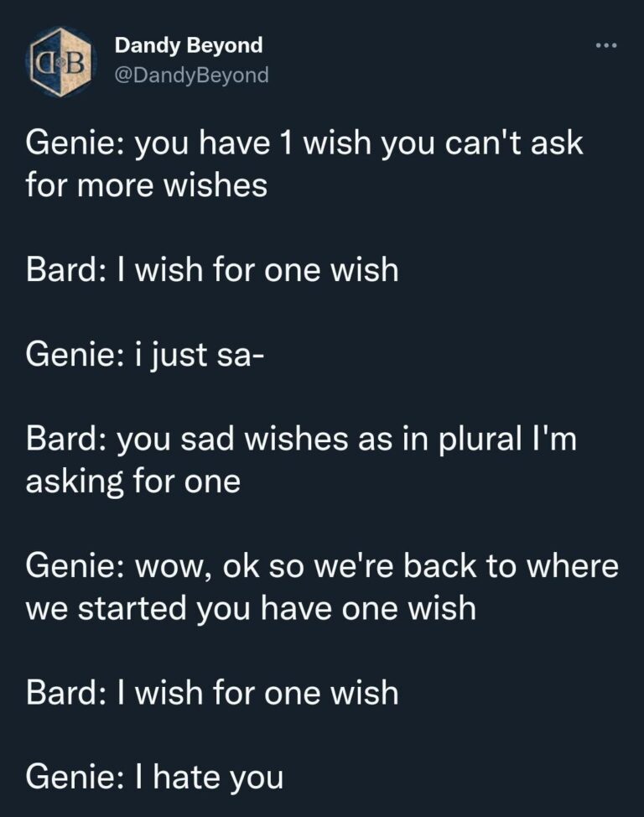Click the @DandyBeyond handle
644x817 pixels.
[191, 75]
